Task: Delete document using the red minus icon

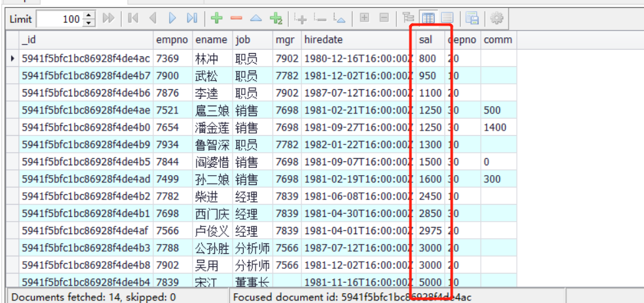Action: [x=236, y=18]
